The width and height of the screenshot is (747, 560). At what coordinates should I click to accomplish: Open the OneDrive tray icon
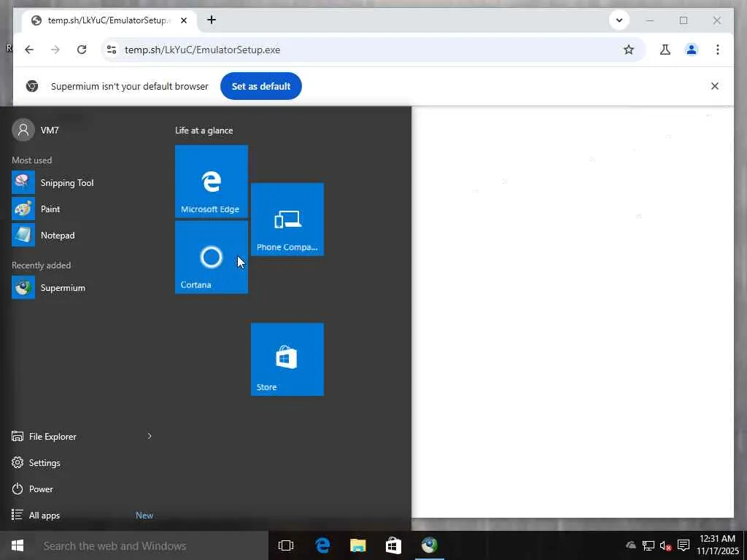click(x=631, y=545)
